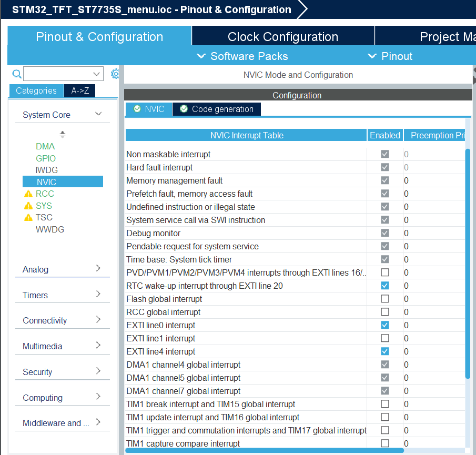The width and height of the screenshot is (476, 455).
Task: Uncheck EXTI line0 interrupt checkbox
Action: [x=385, y=325]
